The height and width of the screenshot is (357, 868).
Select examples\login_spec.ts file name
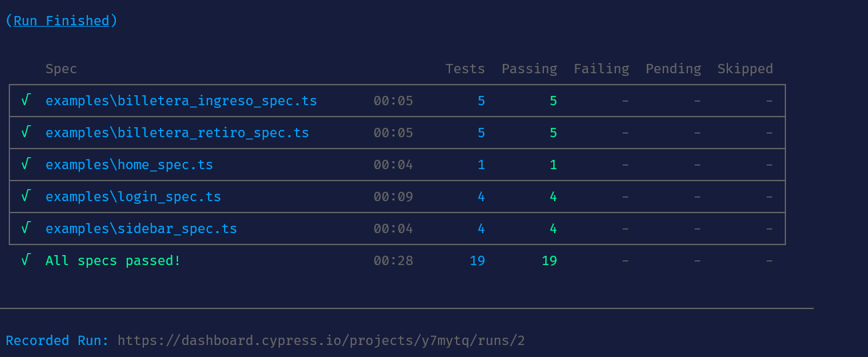coord(133,196)
